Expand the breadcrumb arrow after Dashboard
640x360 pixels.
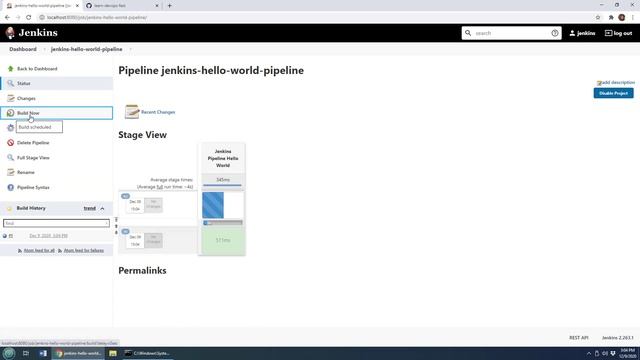pyautogui.click(x=44, y=49)
